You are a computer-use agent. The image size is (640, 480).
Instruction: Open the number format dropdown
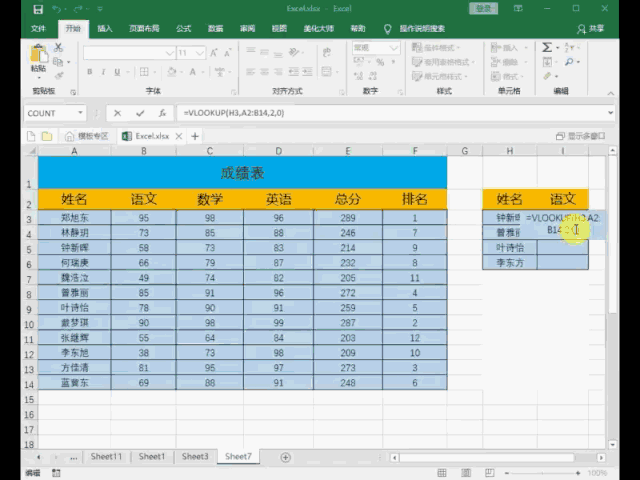click(394, 48)
